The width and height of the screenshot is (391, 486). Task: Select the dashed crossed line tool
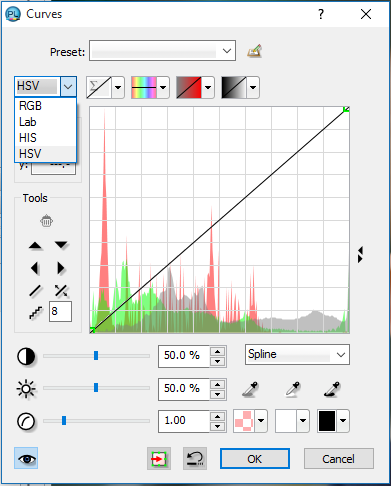tap(61, 291)
